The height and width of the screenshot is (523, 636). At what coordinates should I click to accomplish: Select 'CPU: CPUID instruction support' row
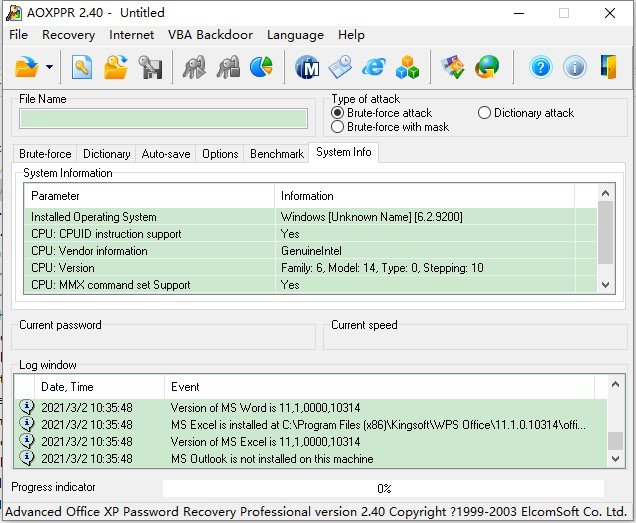(x=311, y=234)
